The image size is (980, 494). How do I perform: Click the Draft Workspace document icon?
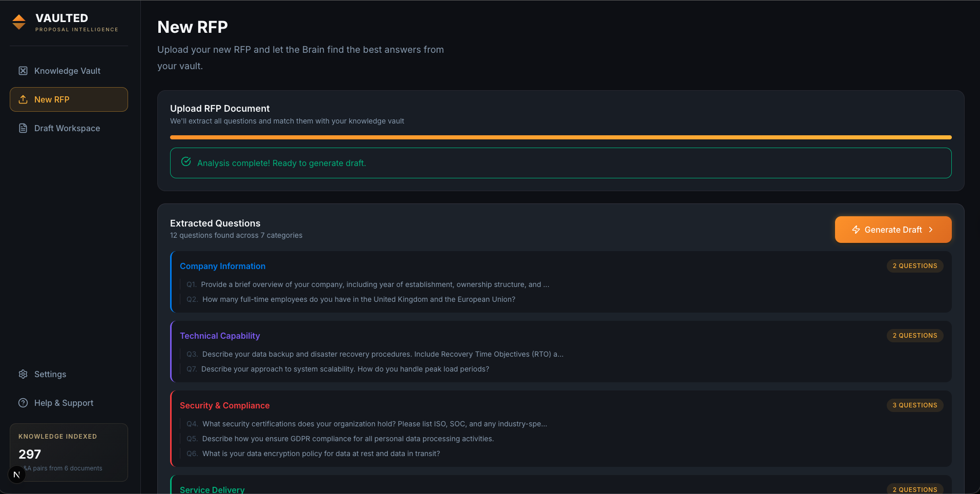tap(23, 128)
